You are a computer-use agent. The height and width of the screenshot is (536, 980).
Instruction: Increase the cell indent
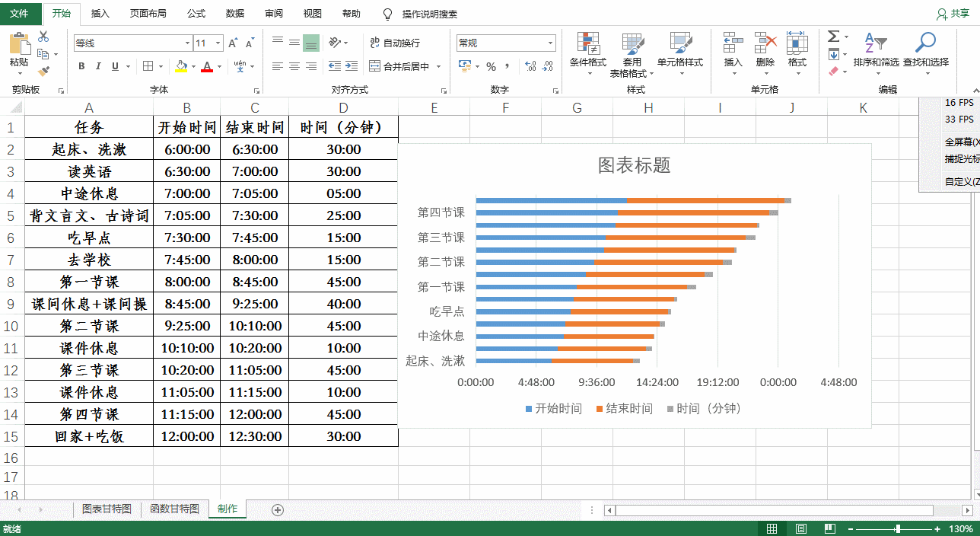(x=351, y=66)
